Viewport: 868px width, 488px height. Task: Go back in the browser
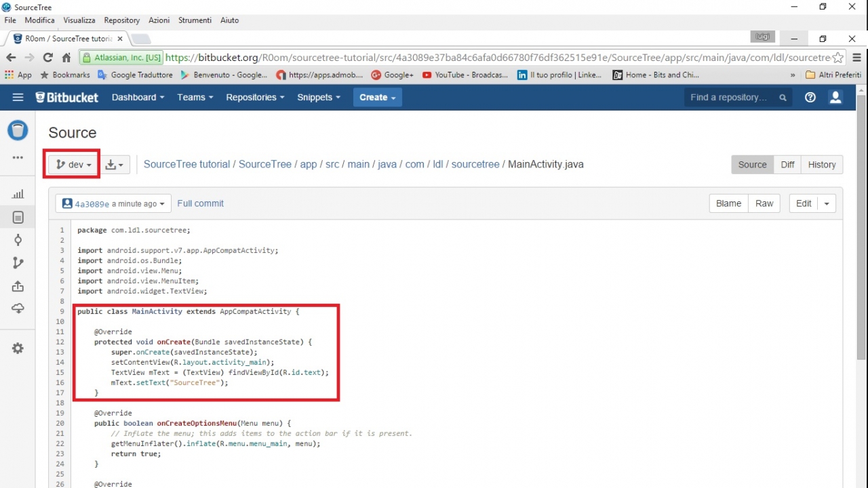click(11, 58)
